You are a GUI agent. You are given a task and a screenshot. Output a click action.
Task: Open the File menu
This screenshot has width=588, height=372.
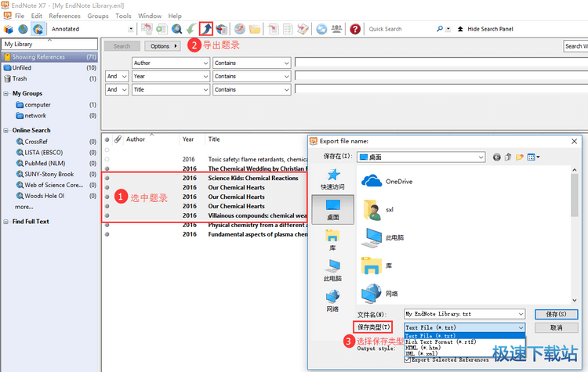coord(20,16)
